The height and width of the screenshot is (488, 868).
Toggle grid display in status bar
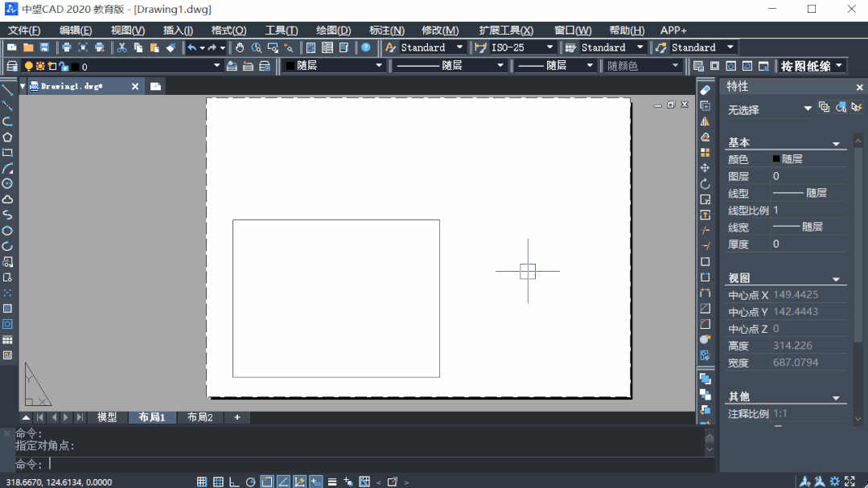click(218, 482)
